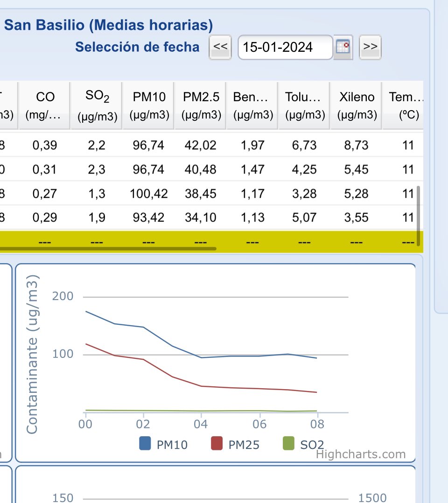Image resolution: width=448 pixels, height=503 pixels.
Task: Click CO value 0,39
Action: [x=45, y=145]
